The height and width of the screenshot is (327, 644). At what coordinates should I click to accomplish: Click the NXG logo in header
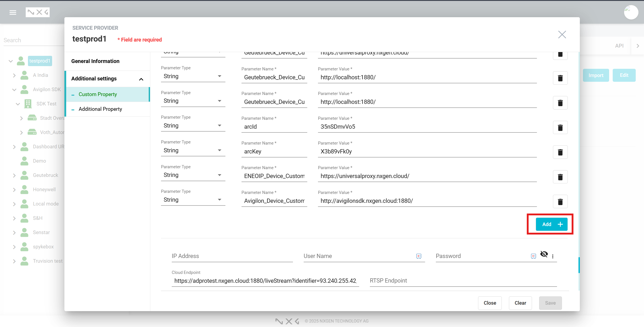point(38,12)
